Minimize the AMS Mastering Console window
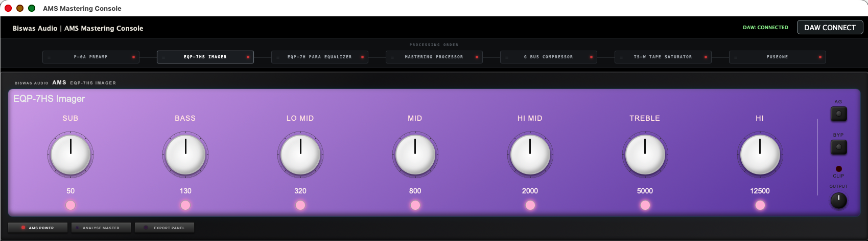 (x=20, y=8)
